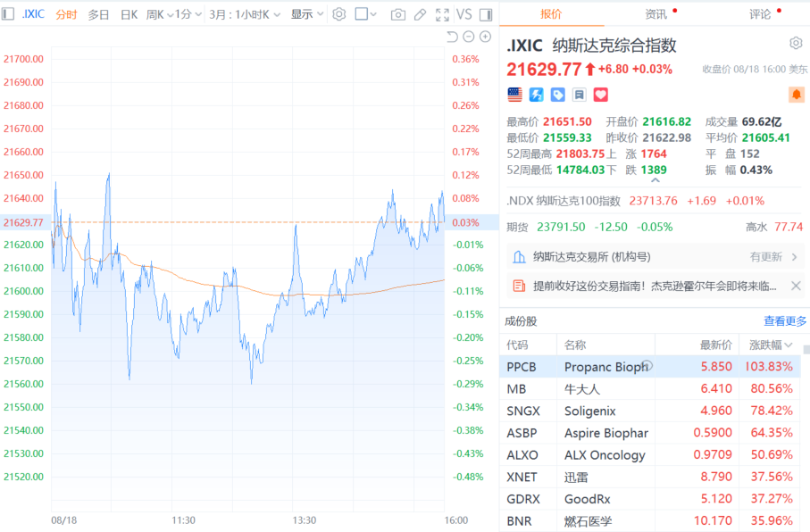
Task: Click the blue tag icon
Action: pyautogui.click(x=557, y=95)
